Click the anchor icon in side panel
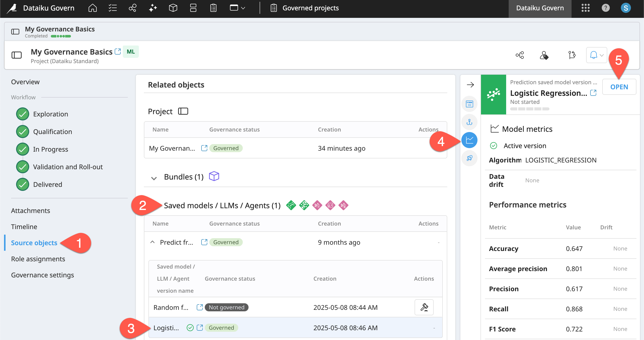This screenshot has width=644, height=340. (469, 122)
